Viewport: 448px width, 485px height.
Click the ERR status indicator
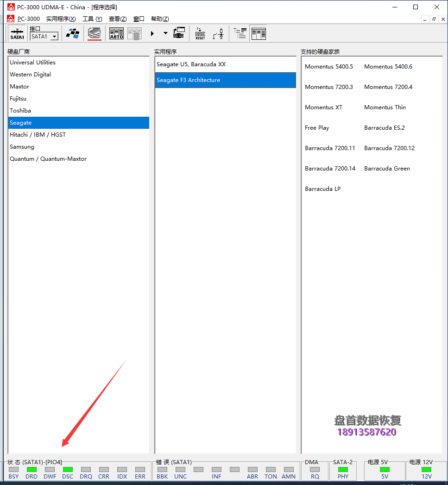pos(140,470)
